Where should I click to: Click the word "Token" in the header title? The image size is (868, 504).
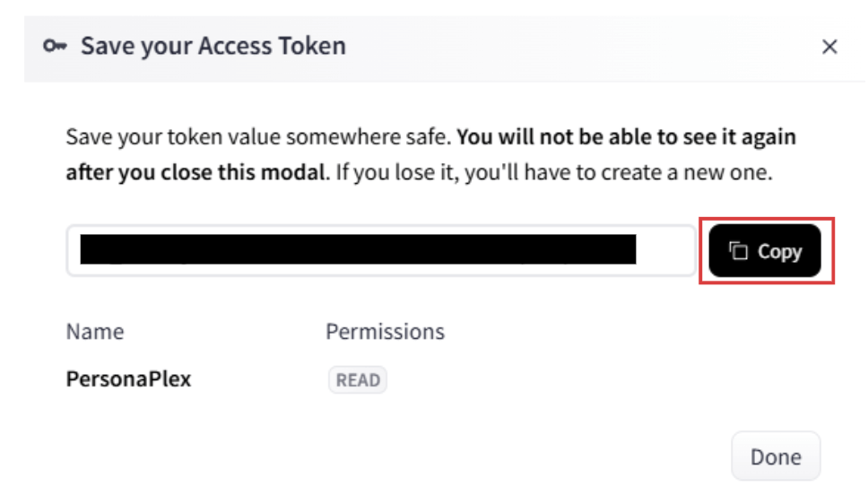(311, 46)
